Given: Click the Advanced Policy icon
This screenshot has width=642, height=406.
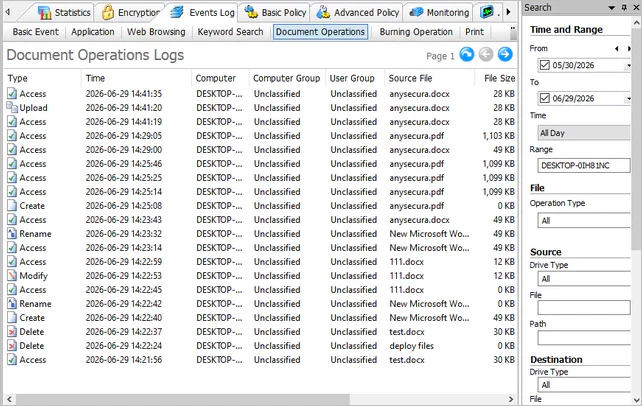Looking at the screenshot, I should 323,12.
